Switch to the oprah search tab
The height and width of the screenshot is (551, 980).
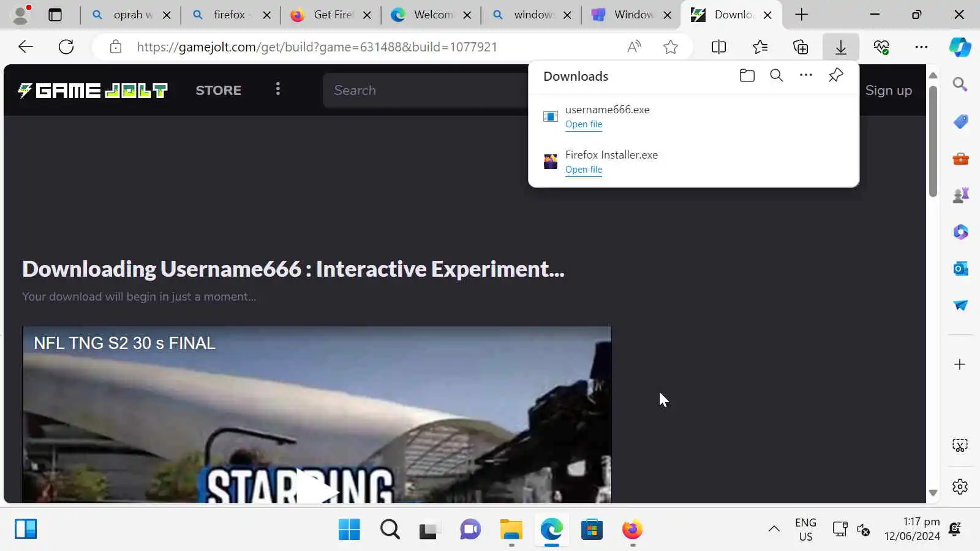pyautogui.click(x=130, y=15)
